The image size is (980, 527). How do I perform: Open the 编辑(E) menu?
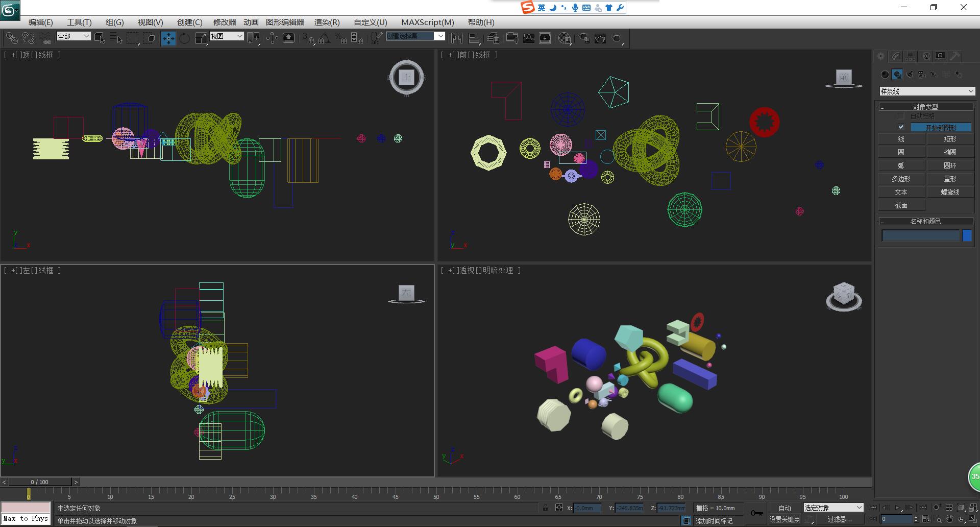[x=40, y=22]
